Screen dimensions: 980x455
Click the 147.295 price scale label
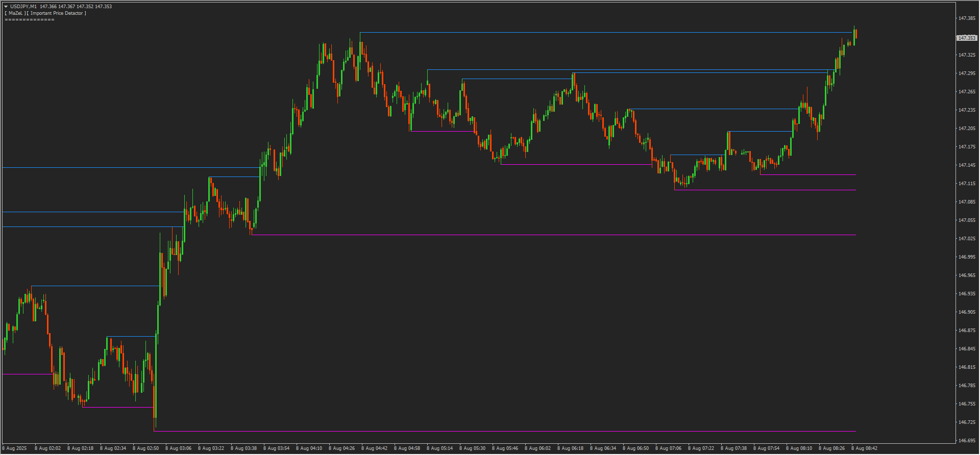click(x=967, y=73)
